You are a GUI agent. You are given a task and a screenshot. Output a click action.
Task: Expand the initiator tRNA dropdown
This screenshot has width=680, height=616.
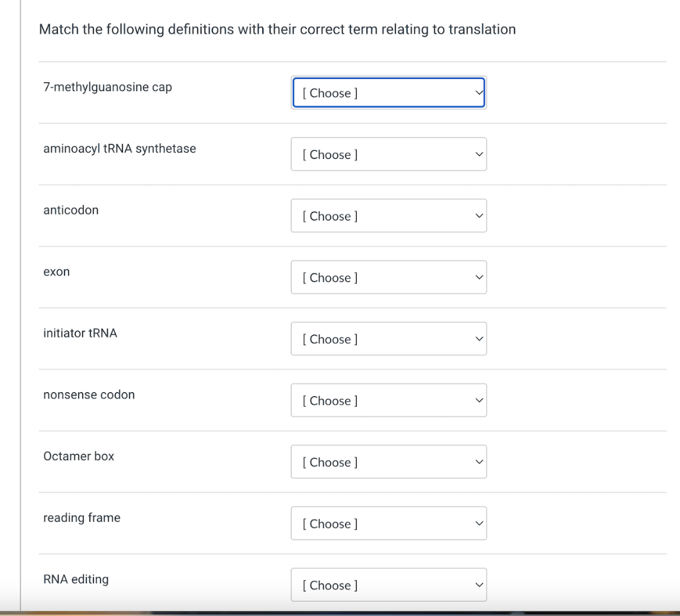[388, 339]
